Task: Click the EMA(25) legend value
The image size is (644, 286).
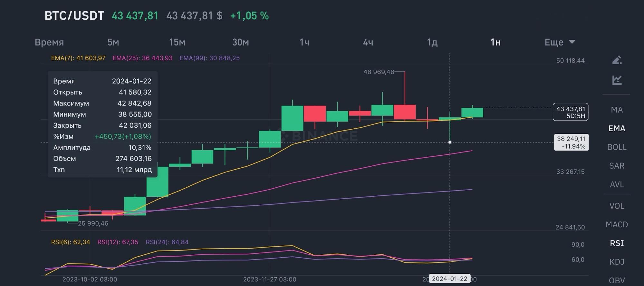Action: pos(142,58)
